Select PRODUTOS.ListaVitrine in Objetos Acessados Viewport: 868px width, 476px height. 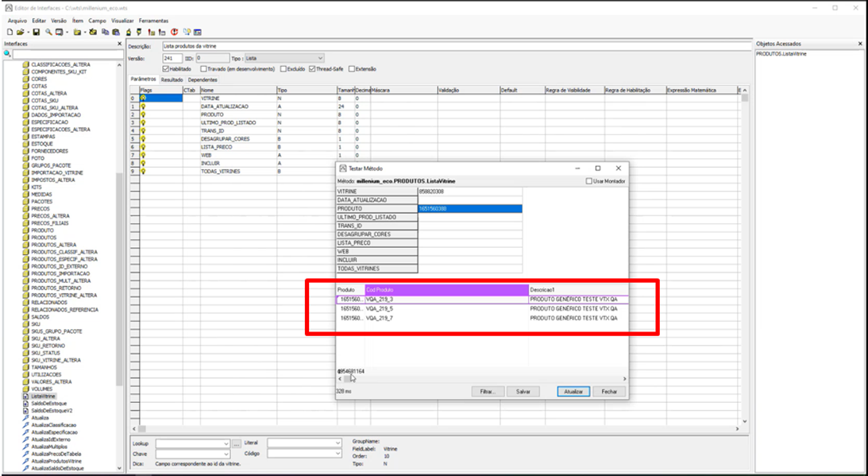click(x=781, y=54)
